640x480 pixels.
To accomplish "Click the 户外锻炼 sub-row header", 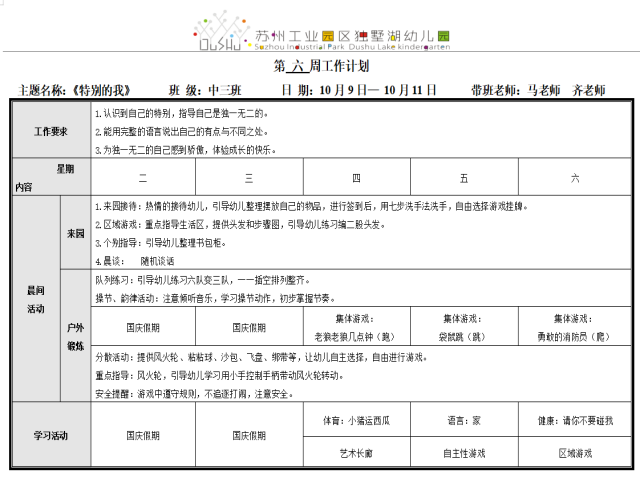I will pos(75,336).
